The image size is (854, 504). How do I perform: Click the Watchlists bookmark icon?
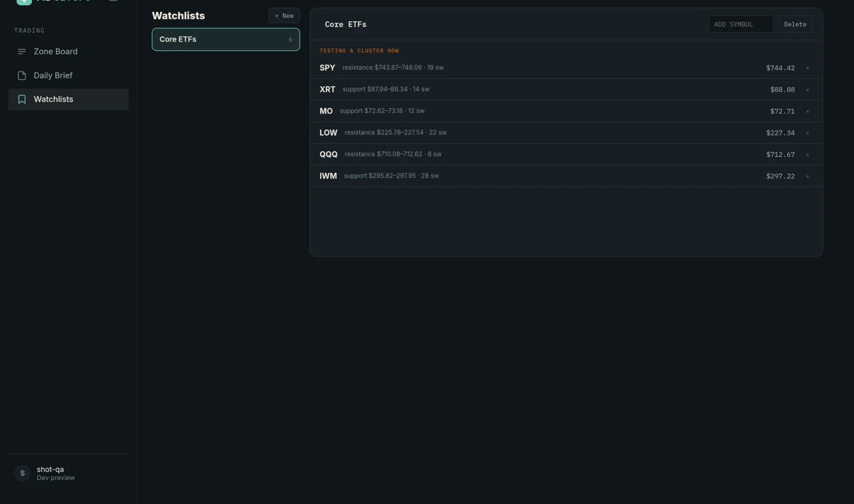point(22,99)
